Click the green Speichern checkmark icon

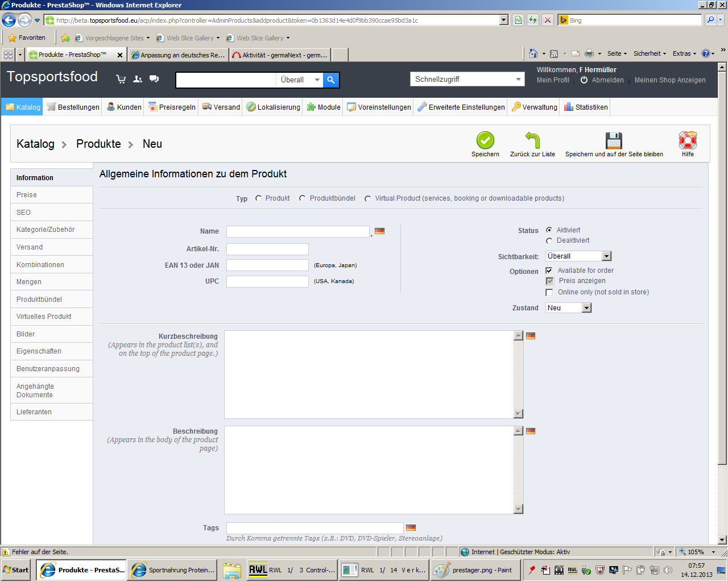[x=485, y=140]
